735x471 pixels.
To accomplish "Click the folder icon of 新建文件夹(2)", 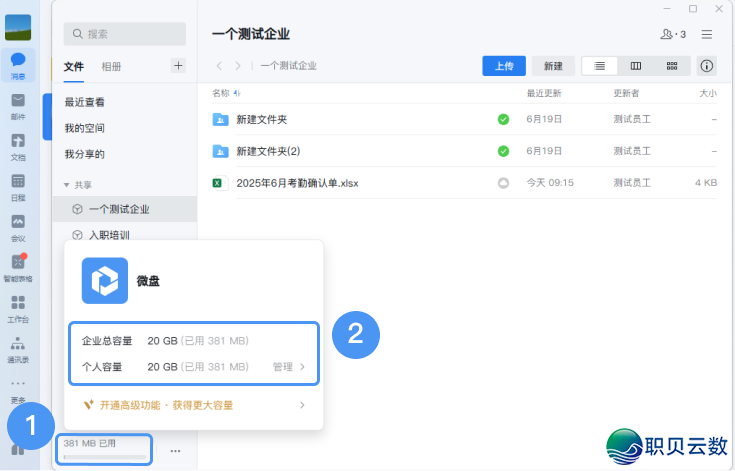I will (220, 151).
